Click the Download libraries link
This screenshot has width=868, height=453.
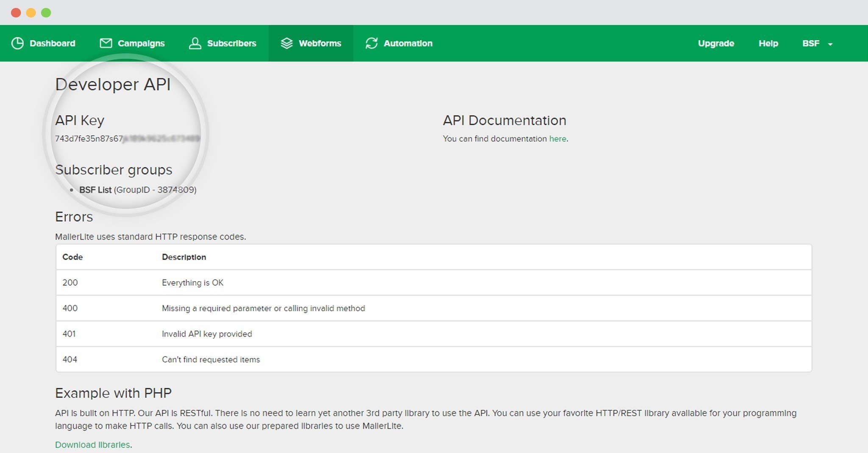(92, 445)
